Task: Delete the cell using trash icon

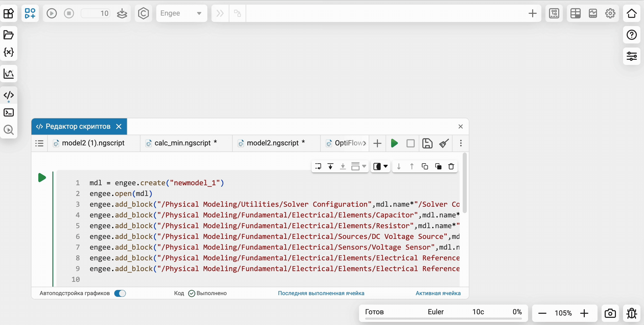Action: tap(451, 166)
